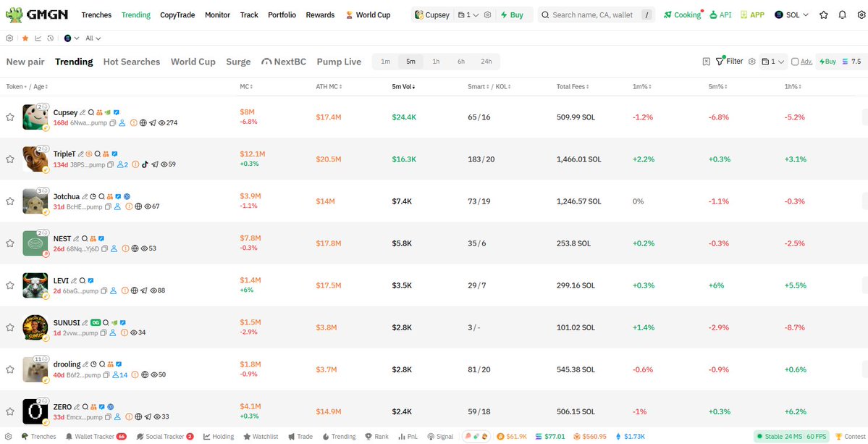Open Signal in bottom status bar
Viewport: 868px width, 444px height.
[x=440, y=436]
